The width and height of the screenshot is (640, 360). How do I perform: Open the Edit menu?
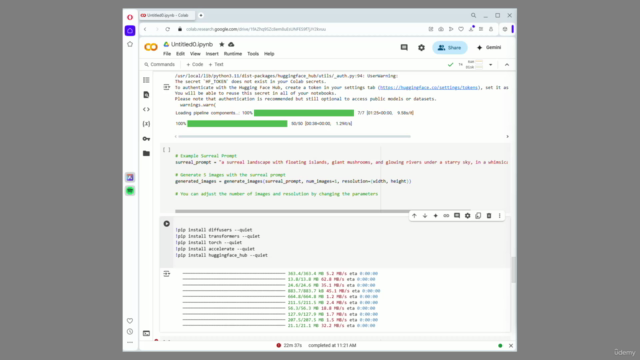tap(180, 54)
